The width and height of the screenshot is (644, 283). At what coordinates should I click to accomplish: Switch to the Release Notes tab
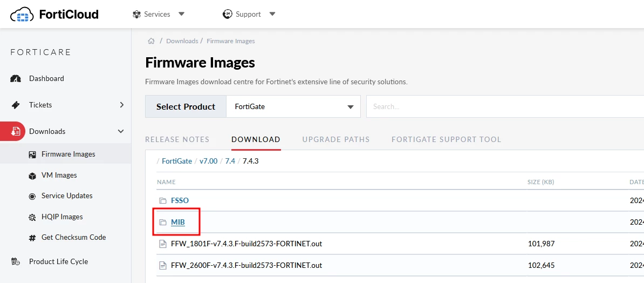(177, 139)
